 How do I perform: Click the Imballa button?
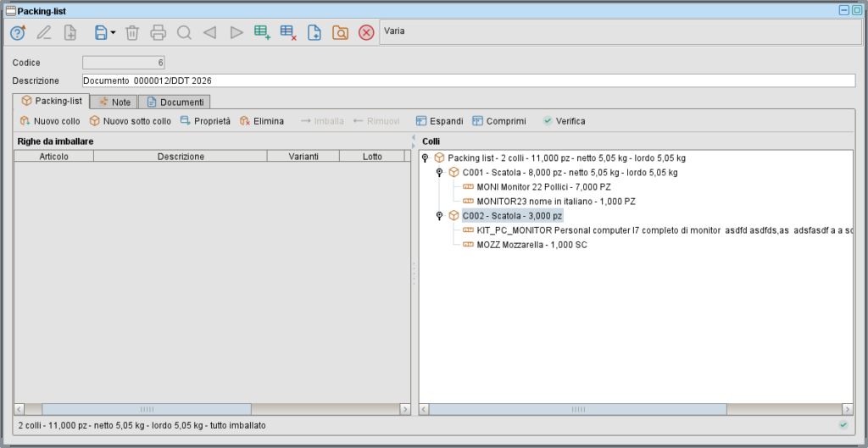click(x=322, y=120)
